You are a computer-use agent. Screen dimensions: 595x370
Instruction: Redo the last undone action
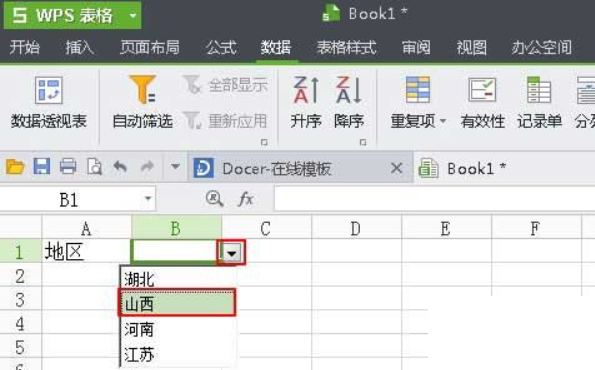pos(147,167)
